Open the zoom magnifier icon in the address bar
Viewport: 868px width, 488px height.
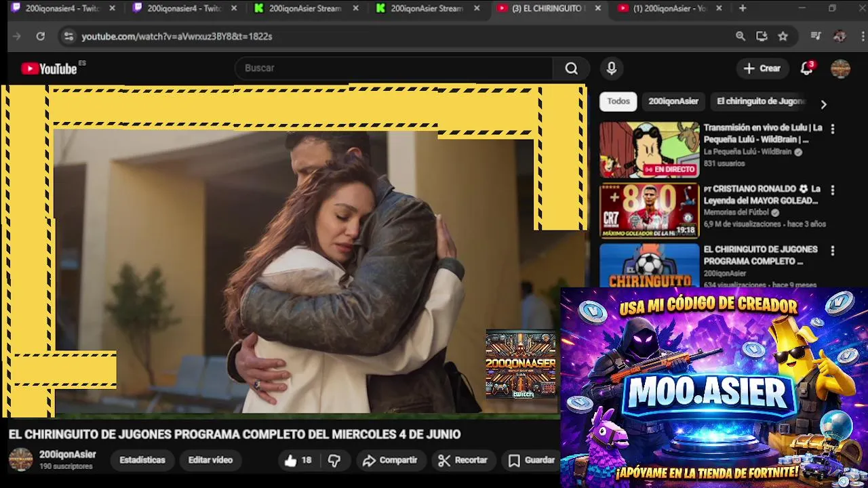tap(741, 37)
